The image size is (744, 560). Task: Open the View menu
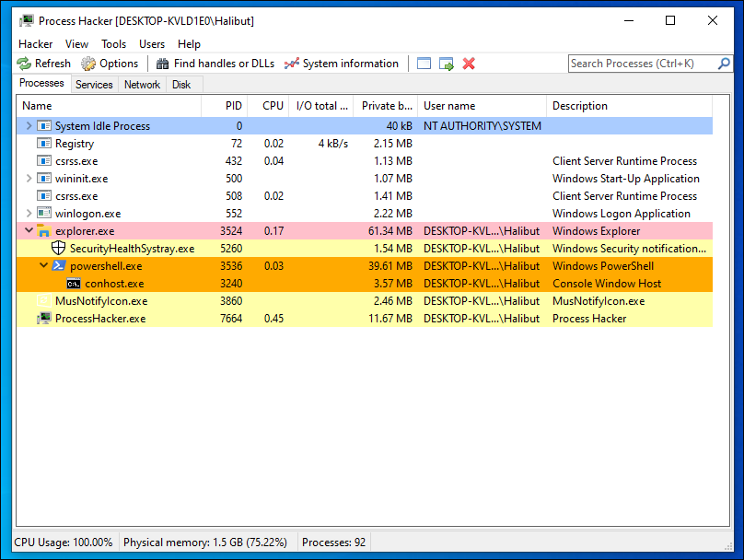pos(76,44)
